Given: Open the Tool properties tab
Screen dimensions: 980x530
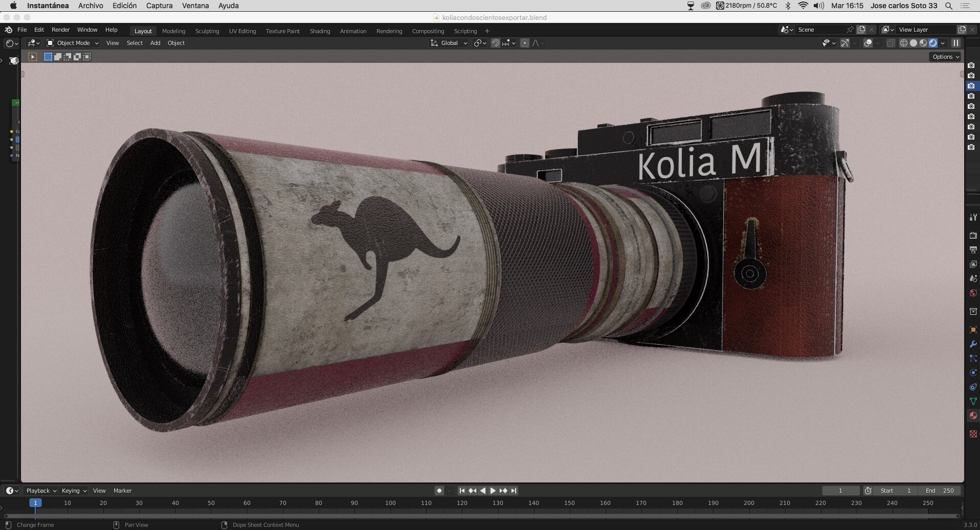Looking at the screenshot, I should click(973, 217).
